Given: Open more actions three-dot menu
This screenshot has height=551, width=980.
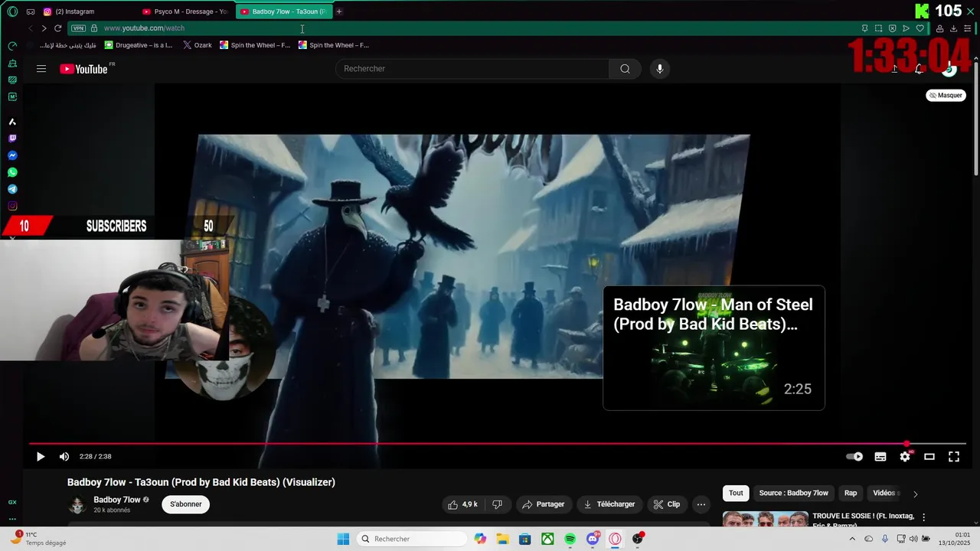Looking at the screenshot, I should 701,504.
